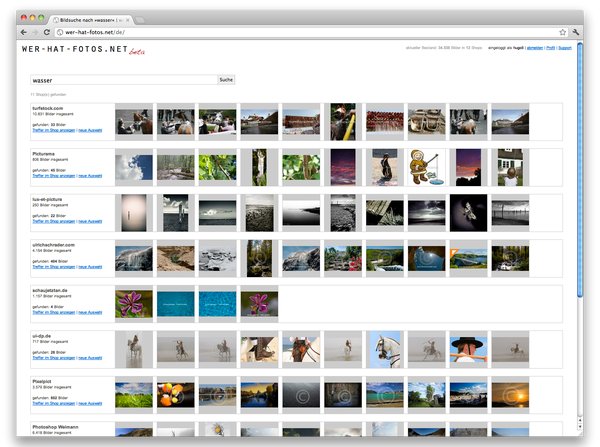Open the first lux-et-picture pale pink thumbnail
The image size is (600, 447).
coord(134,213)
